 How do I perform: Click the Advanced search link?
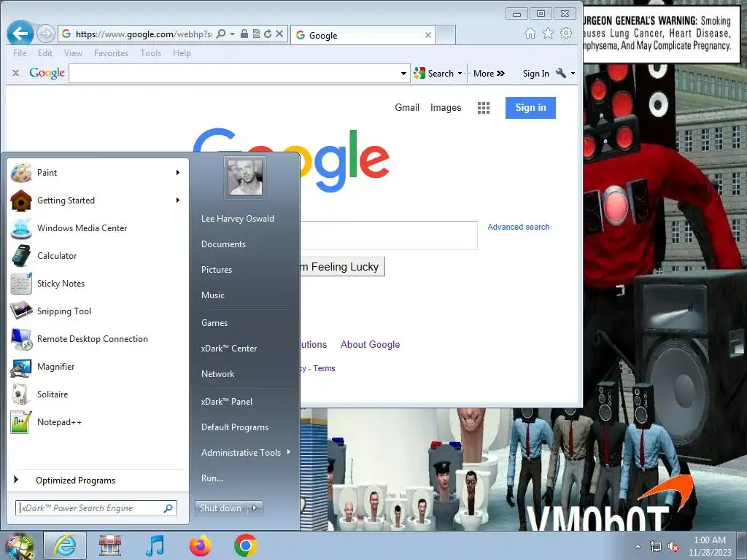pyautogui.click(x=519, y=227)
